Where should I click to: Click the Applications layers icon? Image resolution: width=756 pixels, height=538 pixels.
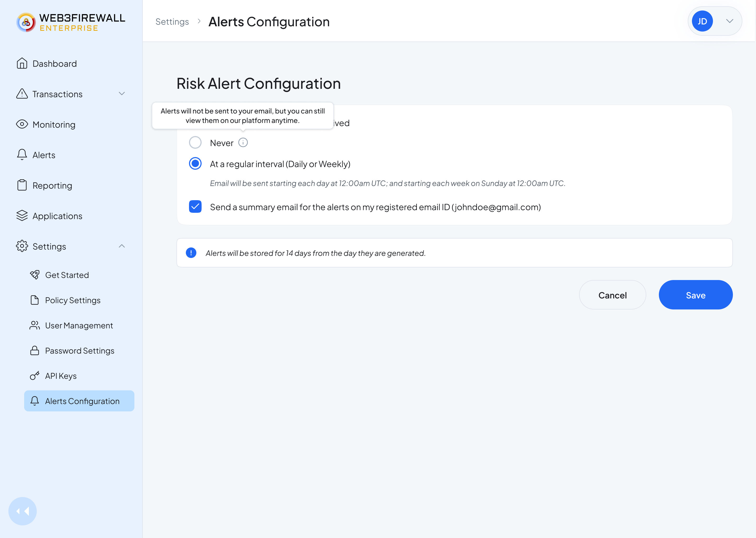[22, 216]
